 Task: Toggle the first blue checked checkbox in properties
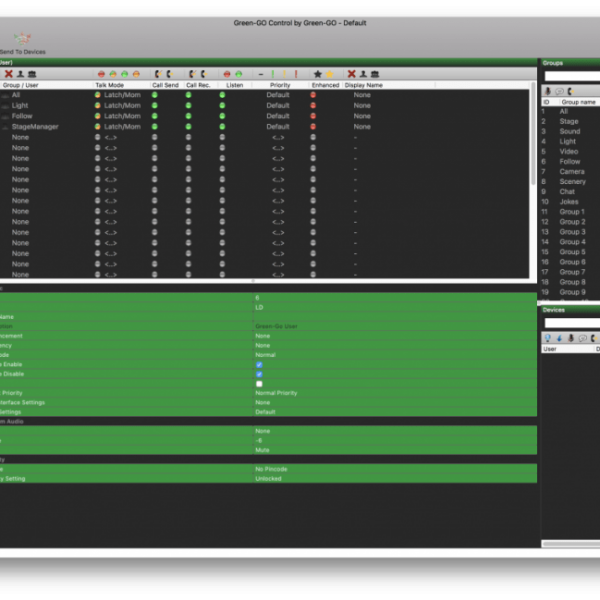[259, 365]
